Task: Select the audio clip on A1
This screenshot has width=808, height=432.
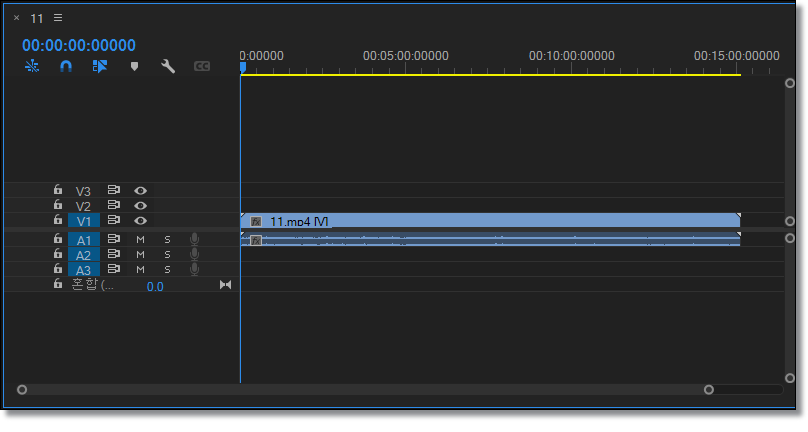Action: point(491,240)
